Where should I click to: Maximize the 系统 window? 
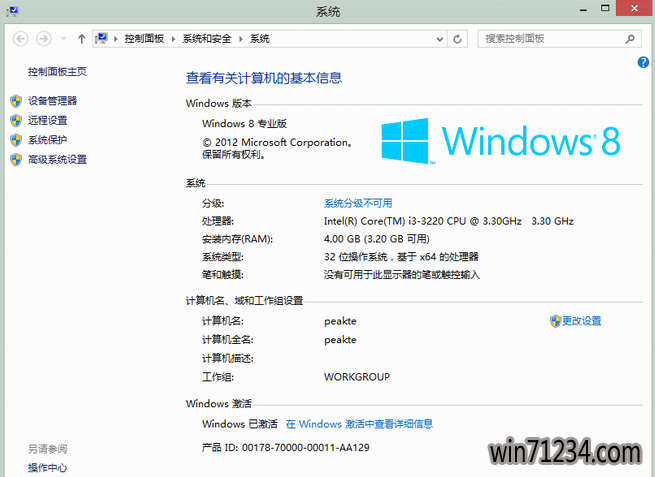605,8
